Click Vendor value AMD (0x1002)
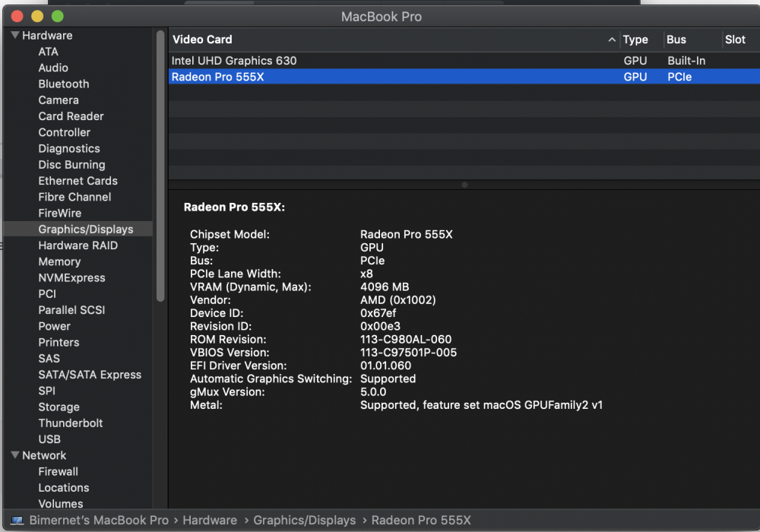This screenshot has height=532, width=760. [x=398, y=300]
